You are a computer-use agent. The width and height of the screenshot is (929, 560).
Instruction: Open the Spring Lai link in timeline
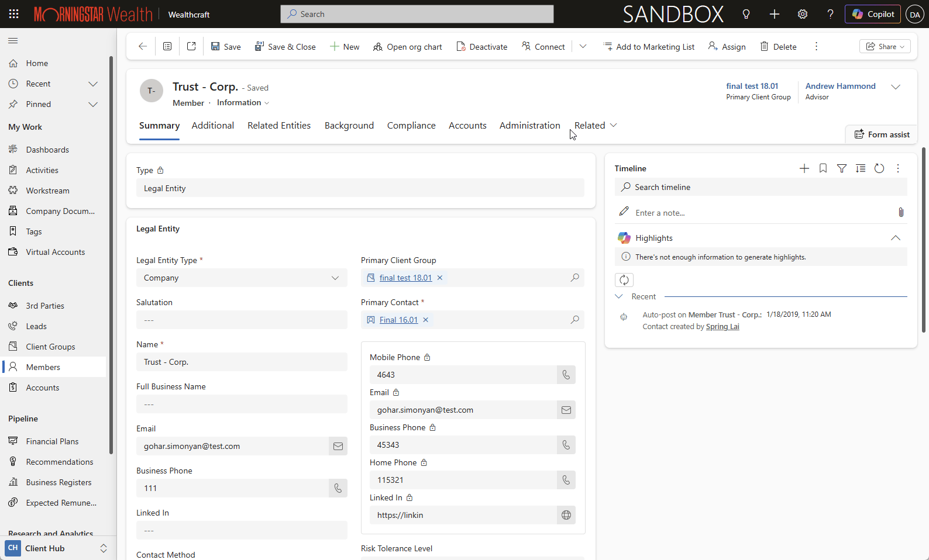[722, 327]
